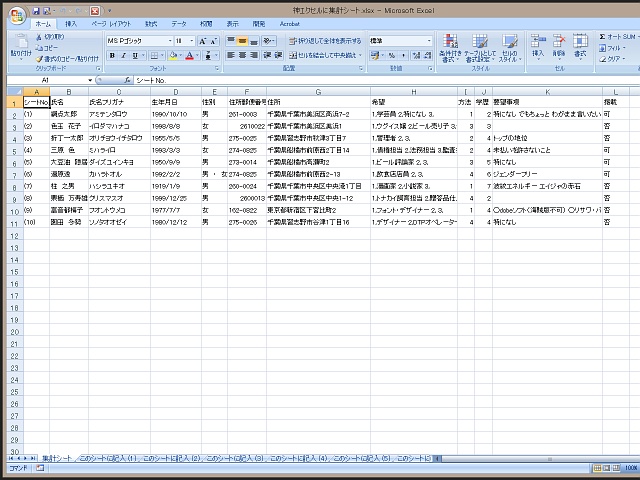Screen dimensions: 640x480
Task: Jump to first sheet with tab navigation arrow
Action: 11,458
